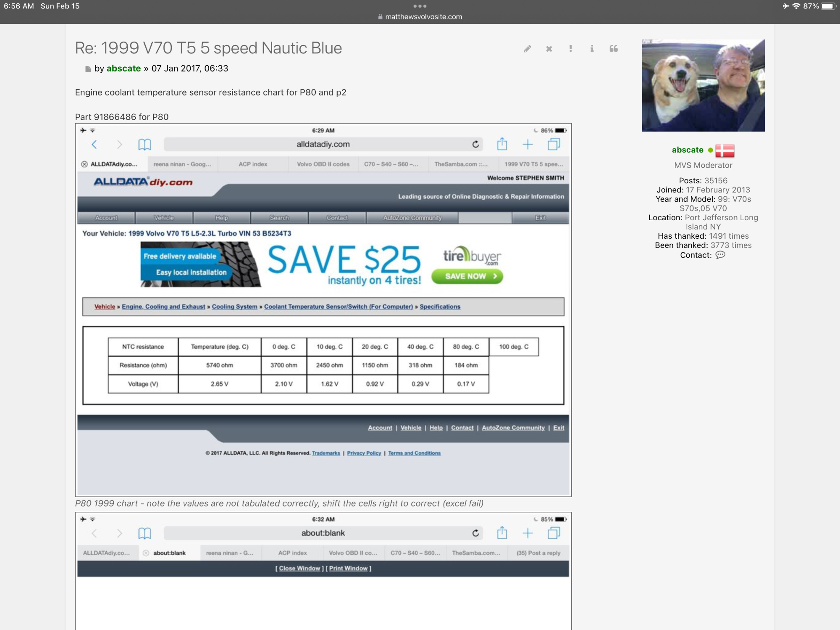The width and height of the screenshot is (840, 630).
Task: Click the report post exclamation icon
Action: point(570,48)
